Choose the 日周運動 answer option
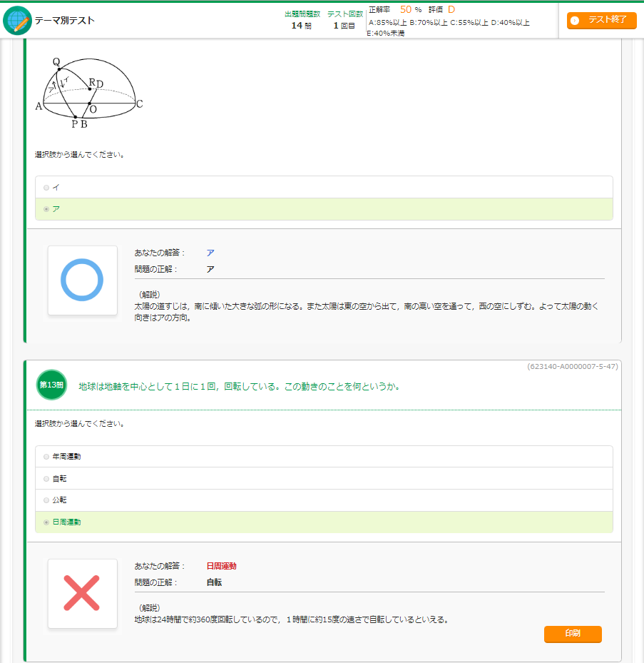Screen dimensions: 644x663 point(47,522)
